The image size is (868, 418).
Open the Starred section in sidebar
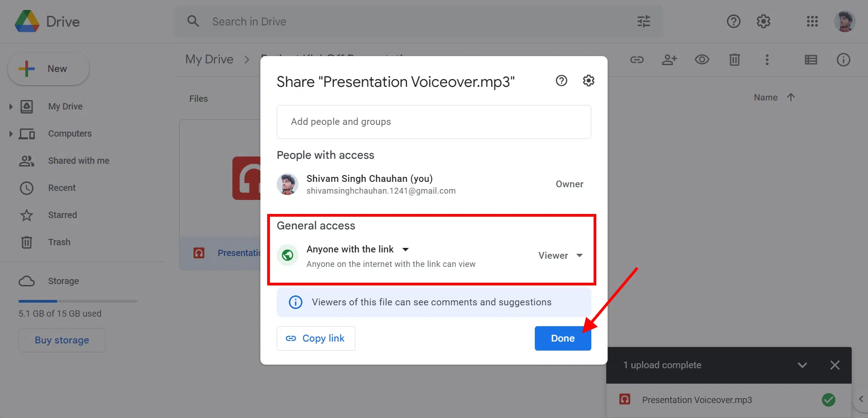click(x=62, y=215)
